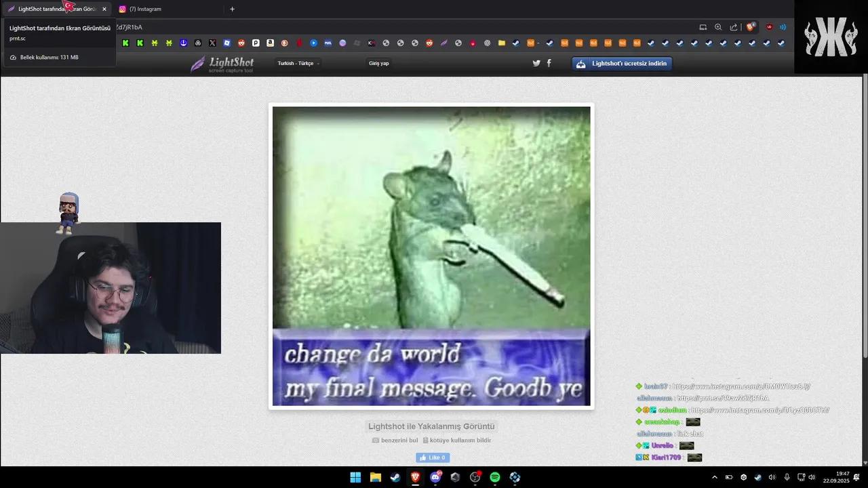Open OBS Studio from taskbar
The width and height of the screenshot is (868, 488).
pyautogui.click(x=475, y=477)
